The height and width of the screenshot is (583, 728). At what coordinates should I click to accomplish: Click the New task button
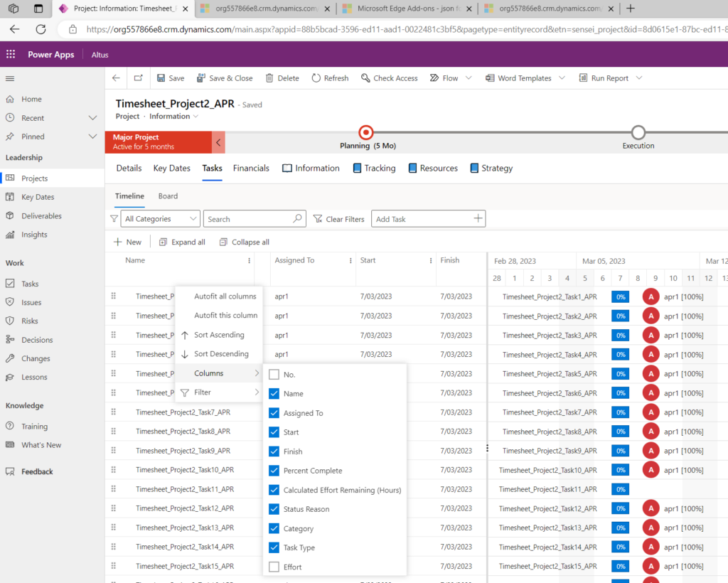click(x=127, y=242)
